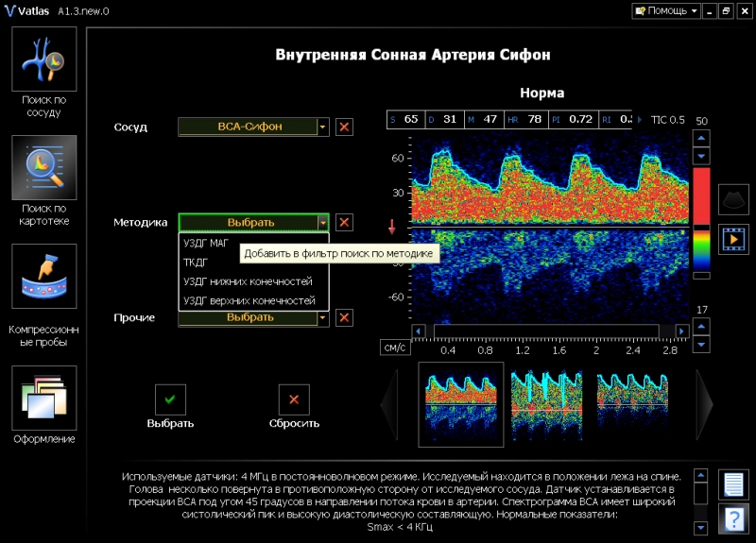Click the question mark help icon

point(733,518)
